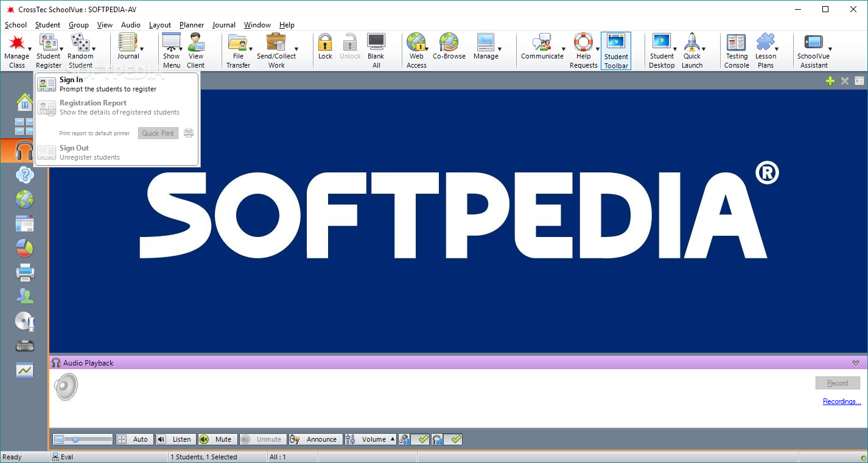Open the Communicate dropdown arrow
868x463 pixels.
(563, 48)
